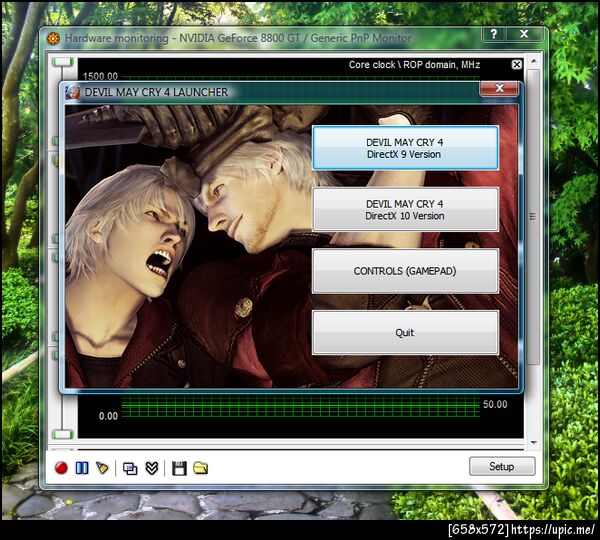The height and width of the screenshot is (540, 600).
Task: Click scroll up arrow of Hardware monitoring scrollbar
Action: tap(533, 61)
